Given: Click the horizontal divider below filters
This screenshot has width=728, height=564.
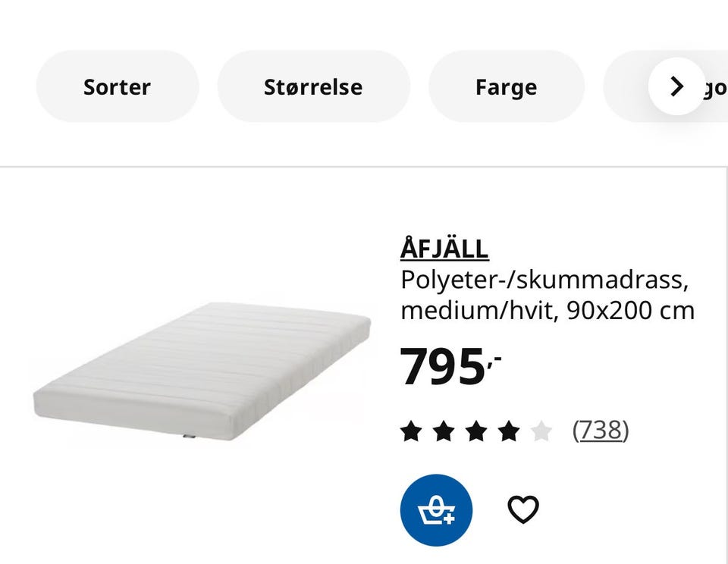Looking at the screenshot, I should point(364,166).
